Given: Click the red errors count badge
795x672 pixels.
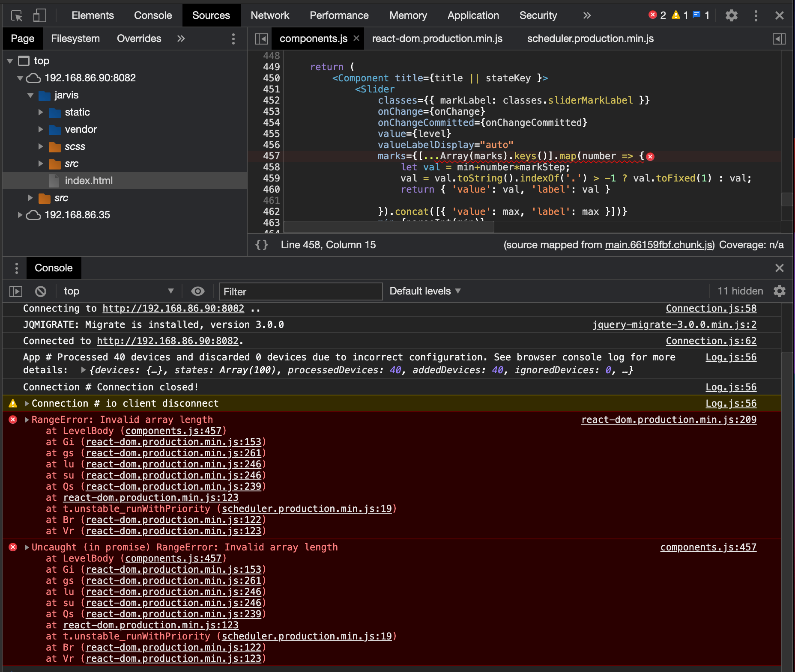Looking at the screenshot, I should [657, 15].
